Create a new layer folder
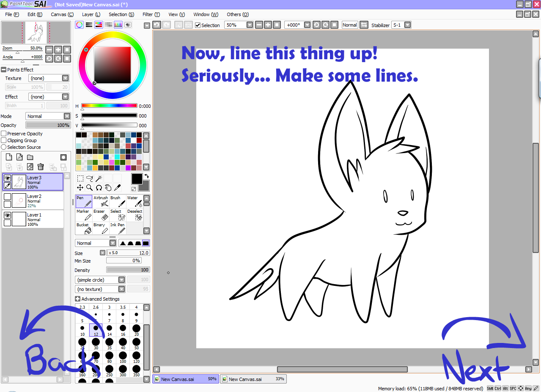541x392 pixels. coord(30,157)
